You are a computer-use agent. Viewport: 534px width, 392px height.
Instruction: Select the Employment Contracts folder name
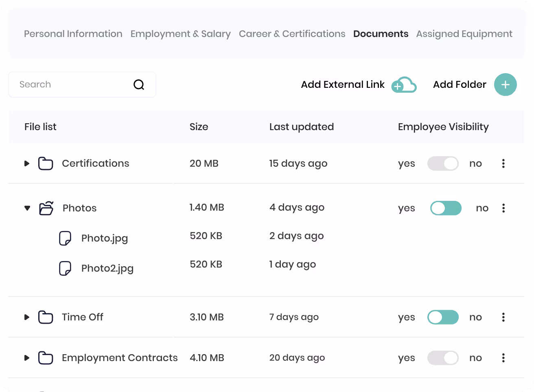120,358
